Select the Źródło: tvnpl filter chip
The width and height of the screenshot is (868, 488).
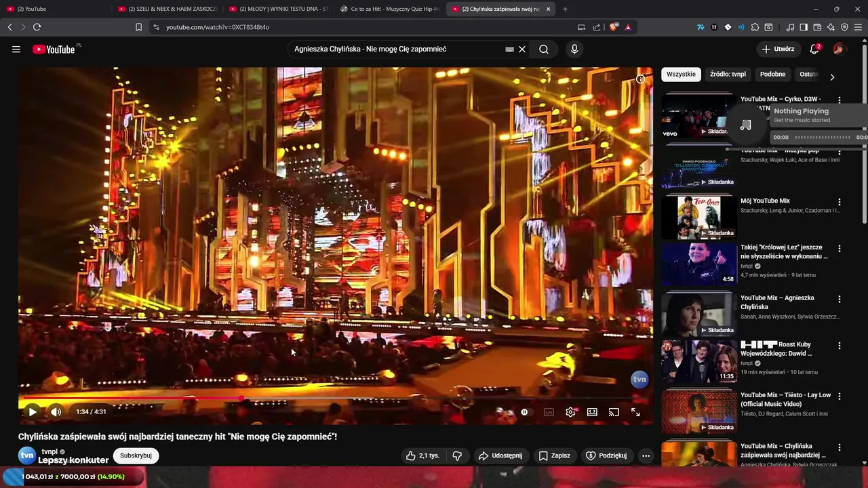click(728, 74)
